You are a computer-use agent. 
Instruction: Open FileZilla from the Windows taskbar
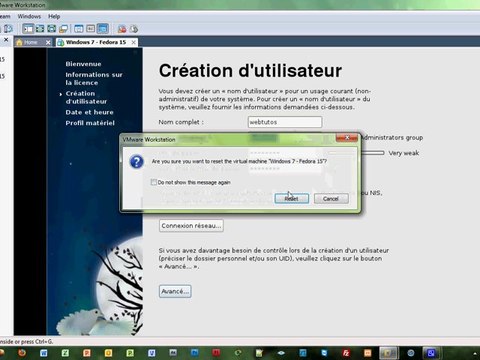coord(346,353)
